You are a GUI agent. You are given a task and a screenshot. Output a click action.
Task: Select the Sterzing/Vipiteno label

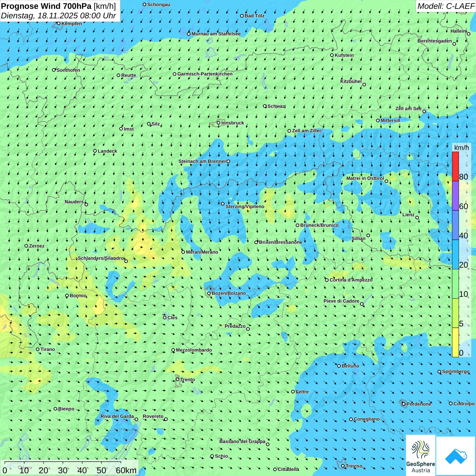point(245,206)
